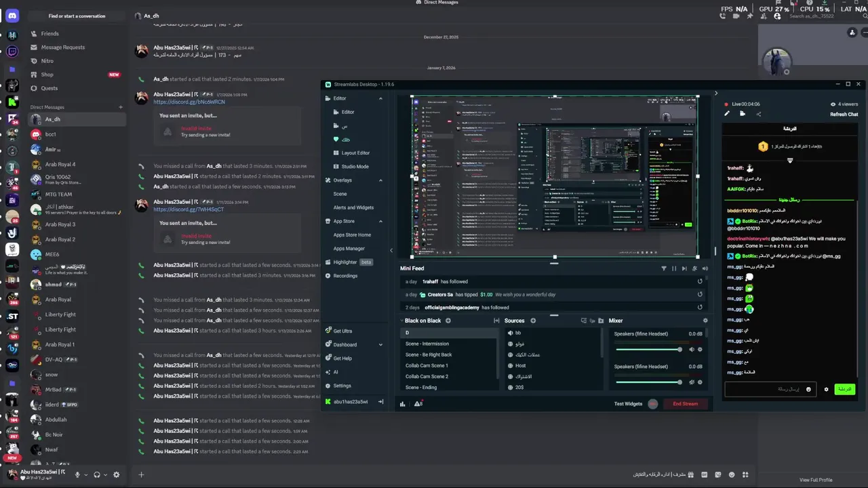Open headphone output options arrow in Discord
Screen dimensions: 868x488
coord(105,475)
